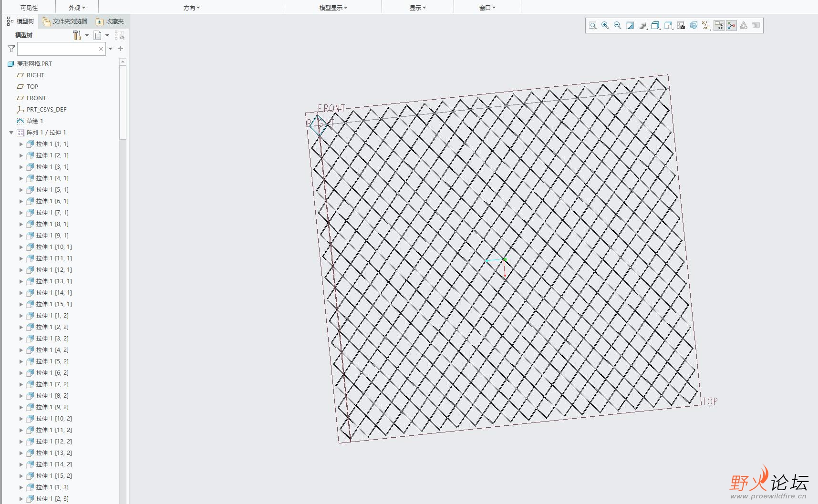Open the datum display filters icon
The image size is (818, 504).
[x=706, y=26]
